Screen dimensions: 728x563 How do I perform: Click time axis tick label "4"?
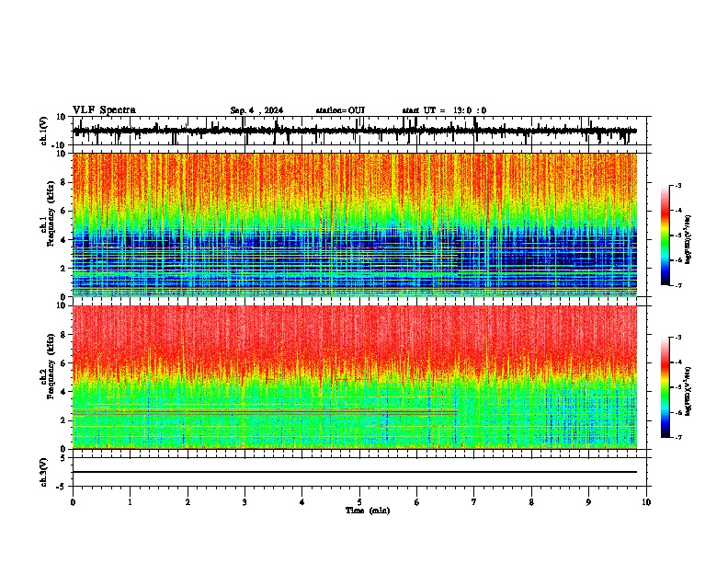pyautogui.click(x=302, y=502)
